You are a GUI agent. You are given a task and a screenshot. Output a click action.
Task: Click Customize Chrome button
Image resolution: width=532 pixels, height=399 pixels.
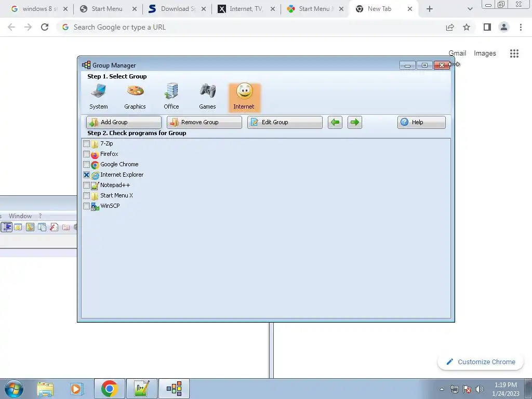click(481, 362)
